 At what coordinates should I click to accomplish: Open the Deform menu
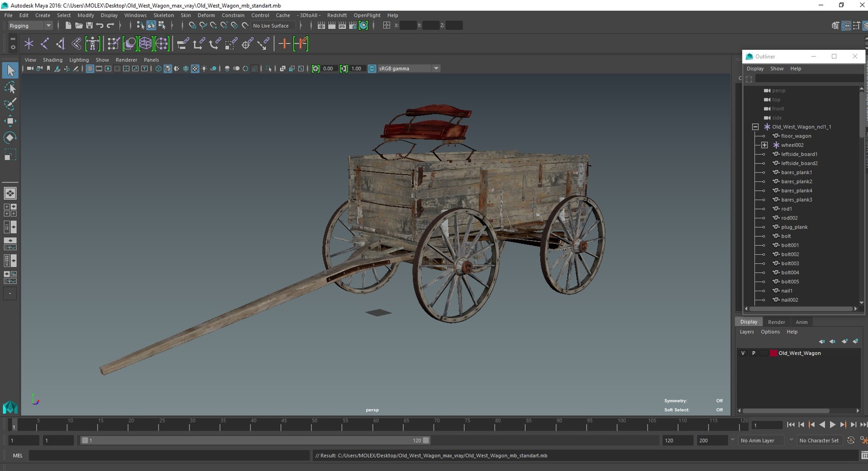[x=206, y=15]
